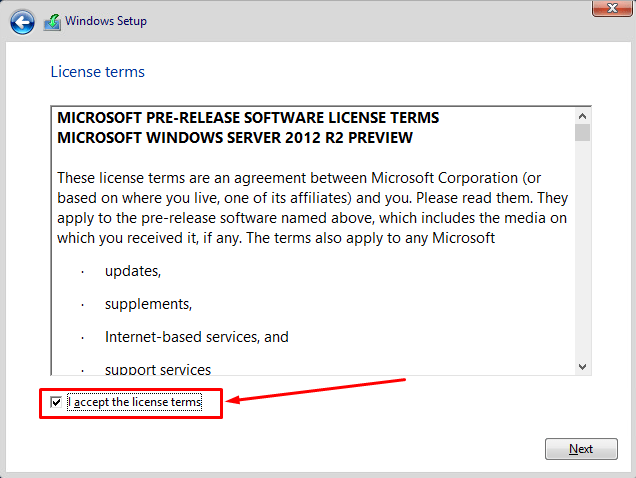Select the "supplements," list item

pyautogui.click(x=148, y=304)
